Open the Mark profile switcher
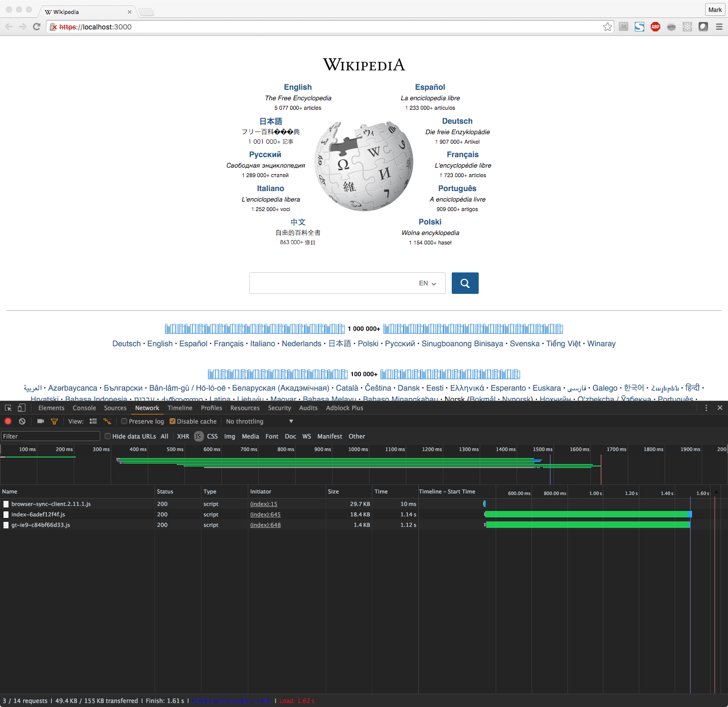 tap(715, 9)
